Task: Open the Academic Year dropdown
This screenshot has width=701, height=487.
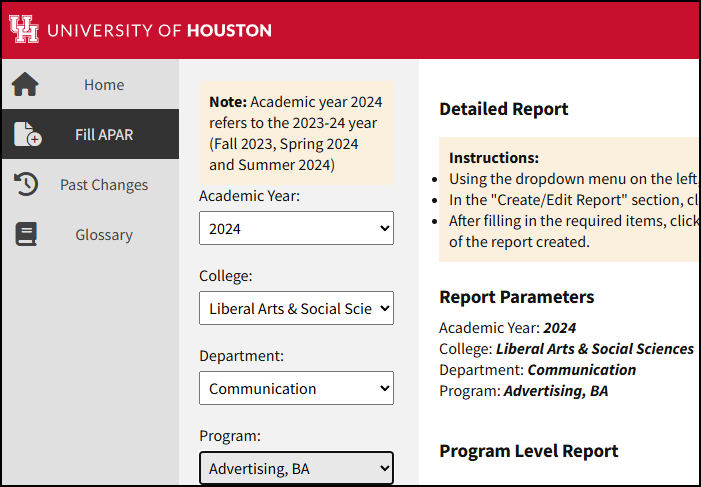Action: click(296, 228)
